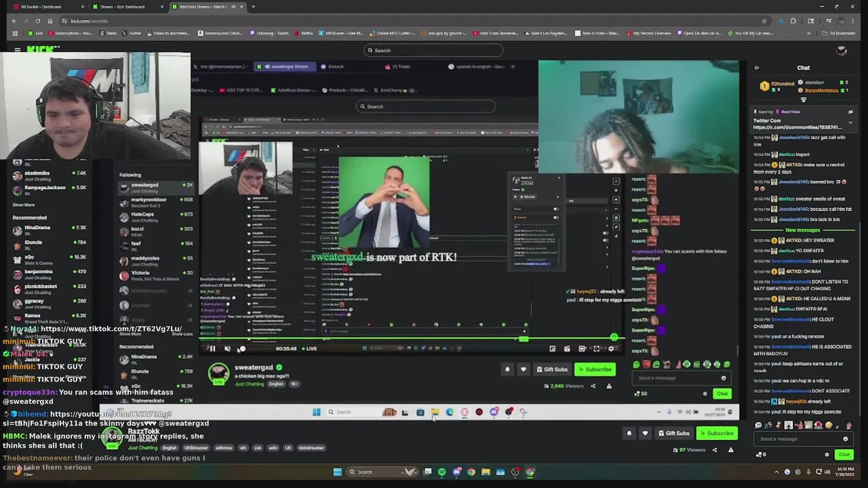This screenshot has height=488, width=868.
Task: Toggle outer RazzTokk notification bell
Action: [x=629, y=433]
